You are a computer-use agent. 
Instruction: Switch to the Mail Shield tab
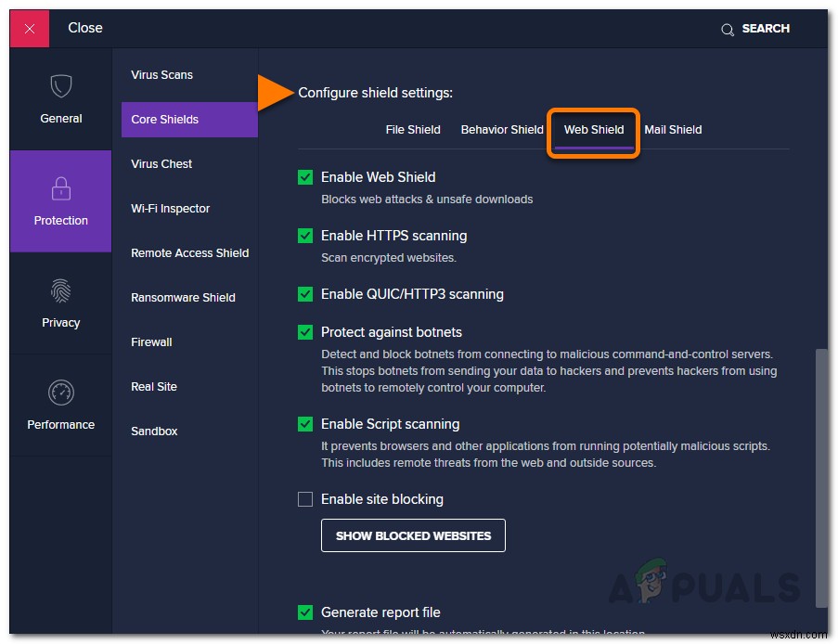click(673, 129)
